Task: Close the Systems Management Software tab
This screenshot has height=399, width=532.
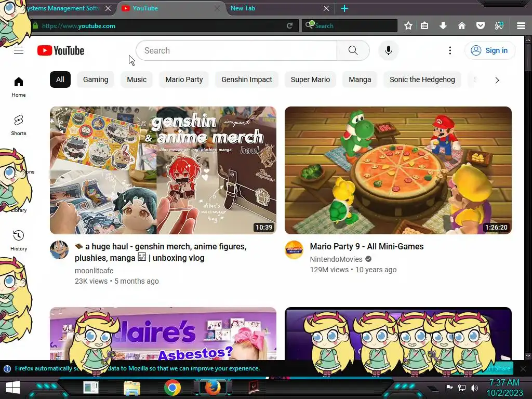Action: coord(108,8)
